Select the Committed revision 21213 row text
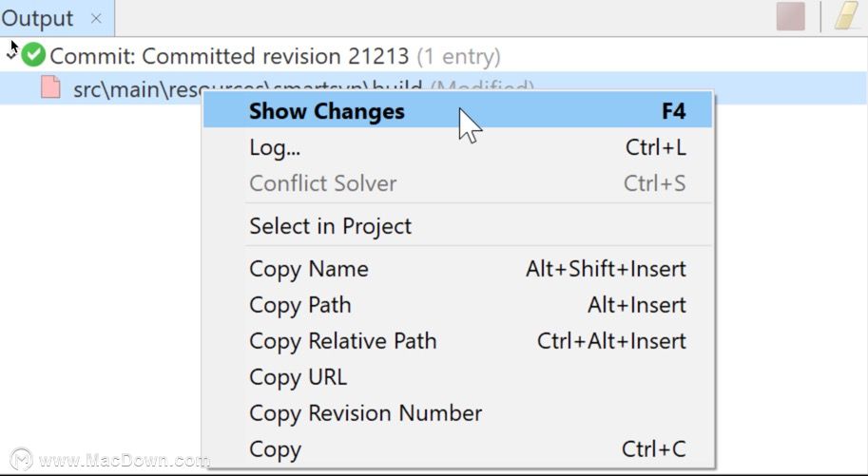 click(228, 56)
